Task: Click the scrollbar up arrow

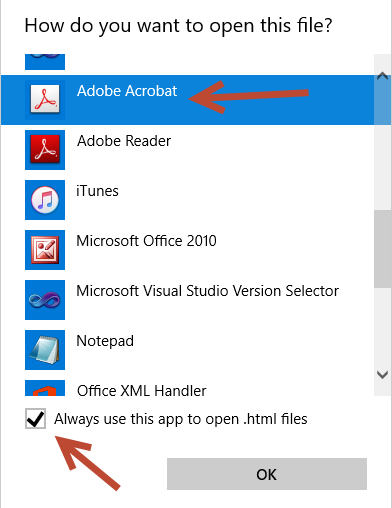Action: pos(382,76)
